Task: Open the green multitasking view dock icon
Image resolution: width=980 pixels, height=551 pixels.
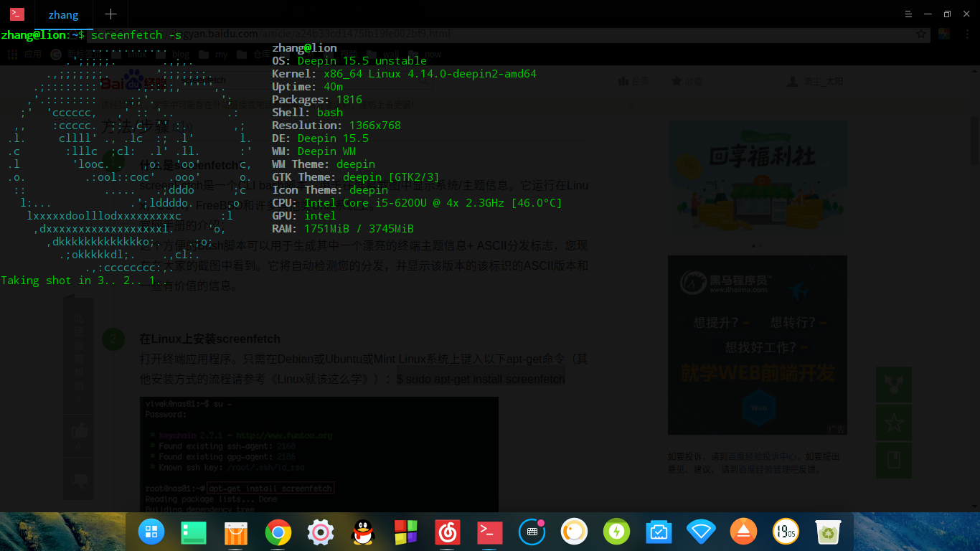Action: point(194,532)
